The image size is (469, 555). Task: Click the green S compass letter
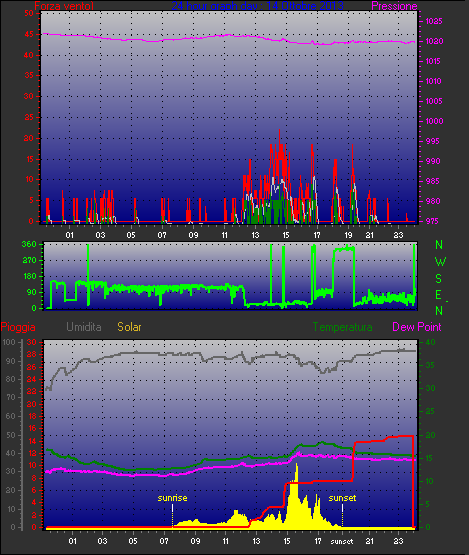[x=439, y=279]
